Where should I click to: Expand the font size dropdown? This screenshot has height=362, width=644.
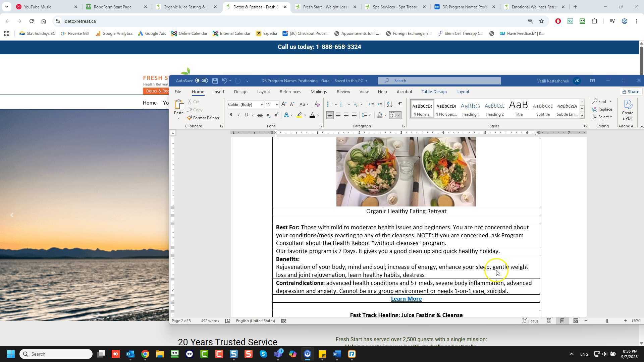click(x=277, y=105)
